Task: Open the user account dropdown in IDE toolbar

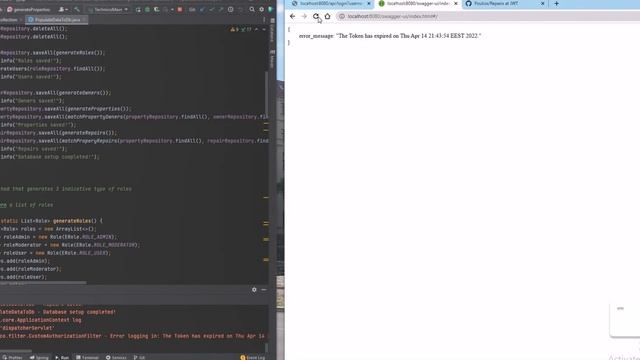Action: (x=63, y=9)
